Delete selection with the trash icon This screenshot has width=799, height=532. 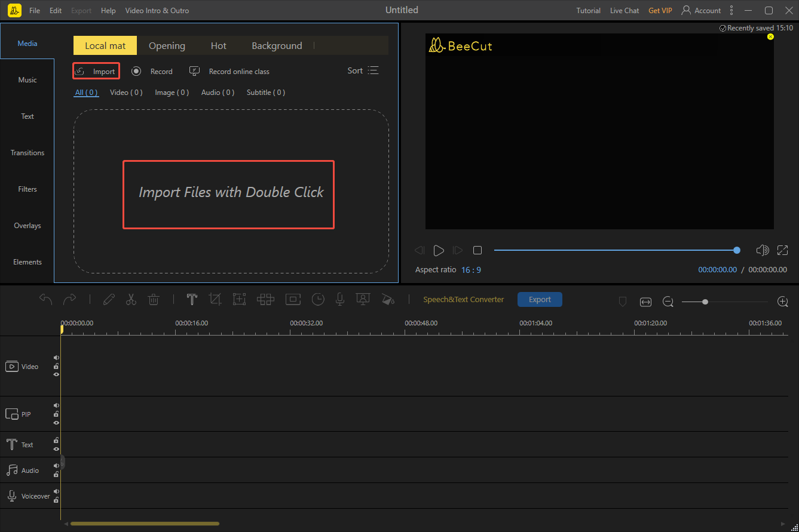(154, 299)
